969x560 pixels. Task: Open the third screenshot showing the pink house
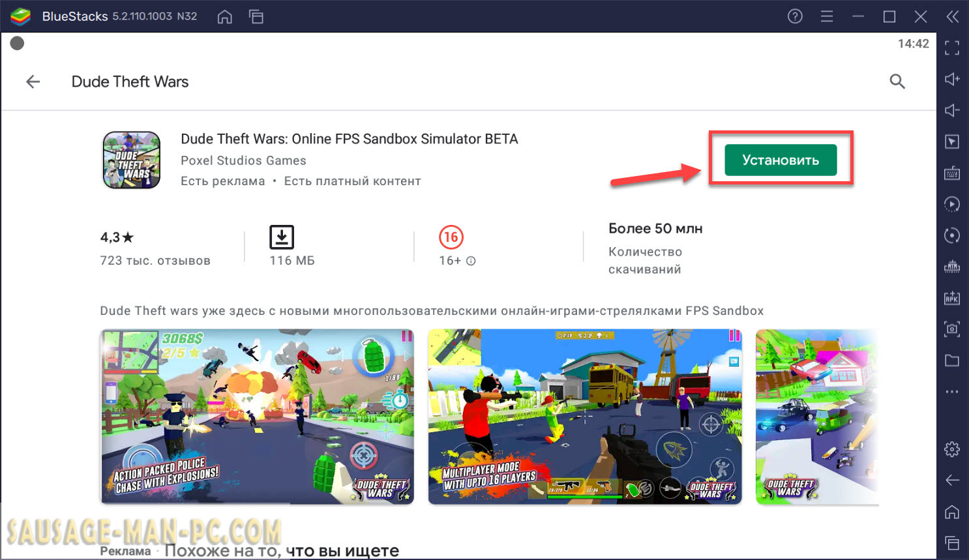click(818, 417)
